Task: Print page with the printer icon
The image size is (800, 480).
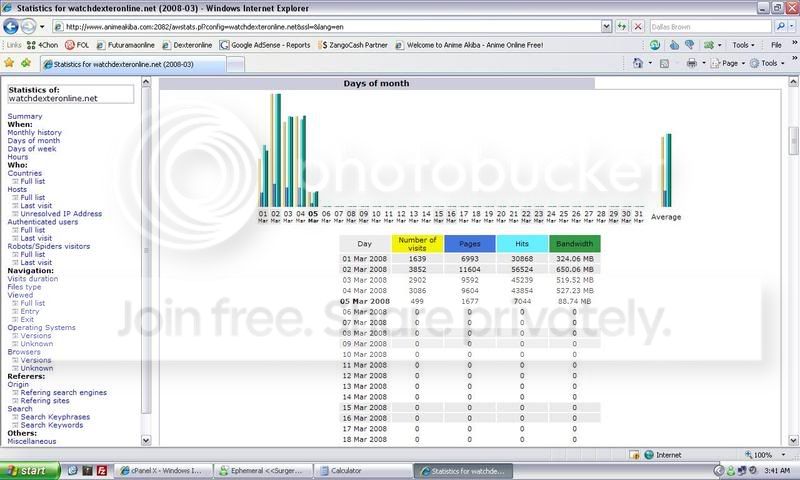Action: (692, 63)
